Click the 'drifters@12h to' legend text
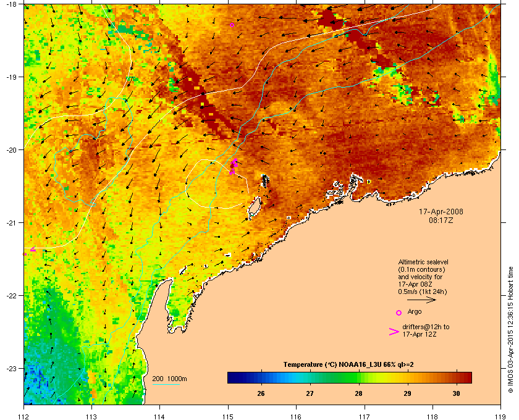Viewport: 519px width, 420px height. coord(426,327)
